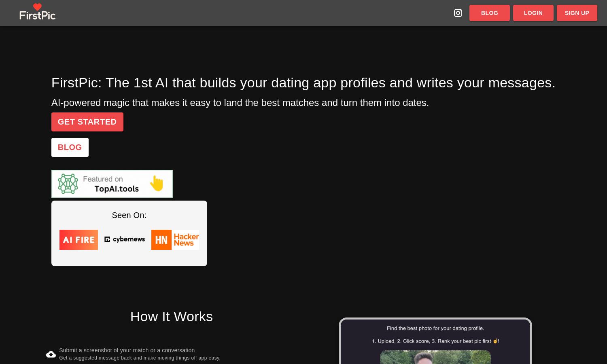
Task: Click 'Get a suggested message back' line
Action: 140,358
